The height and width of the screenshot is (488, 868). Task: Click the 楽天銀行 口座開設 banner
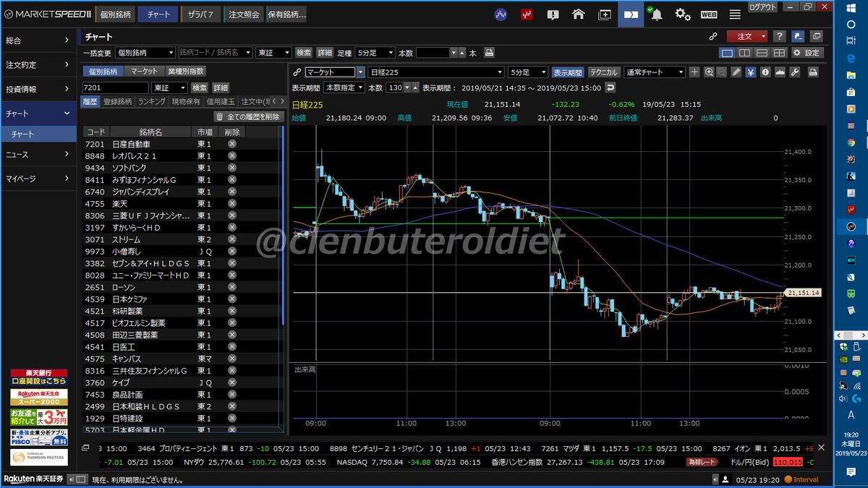(x=38, y=377)
